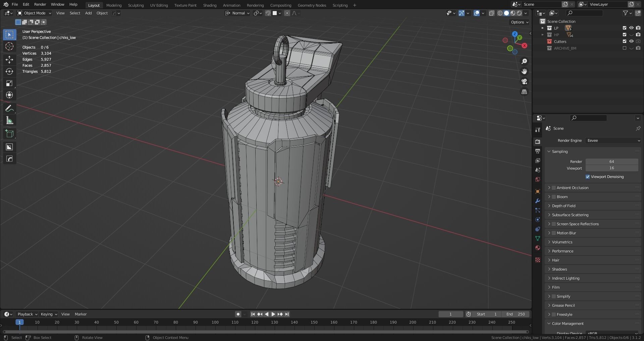Expand the LP collection in outliner
Image resolution: width=644 pixels, height=341 pixels.
click(542, 28)
